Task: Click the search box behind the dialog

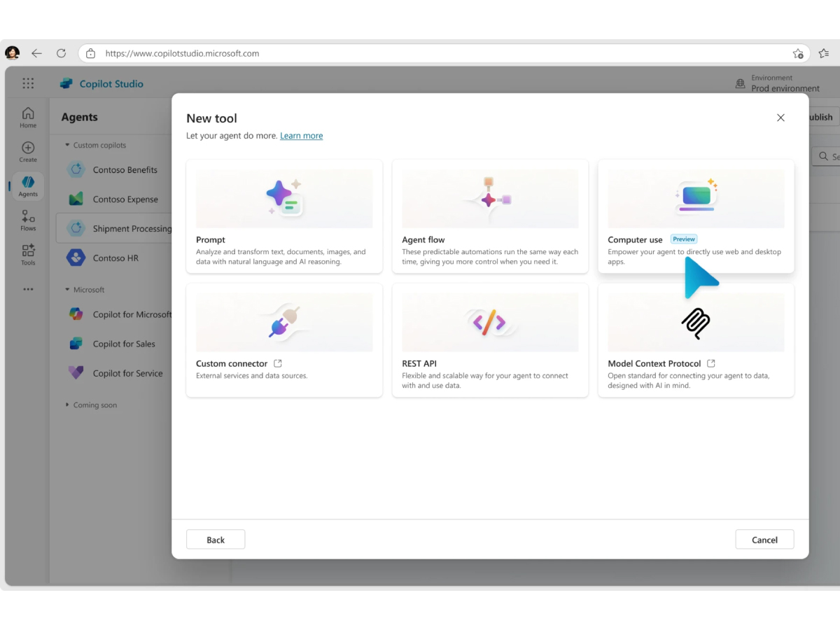Action: coord(825,156)
